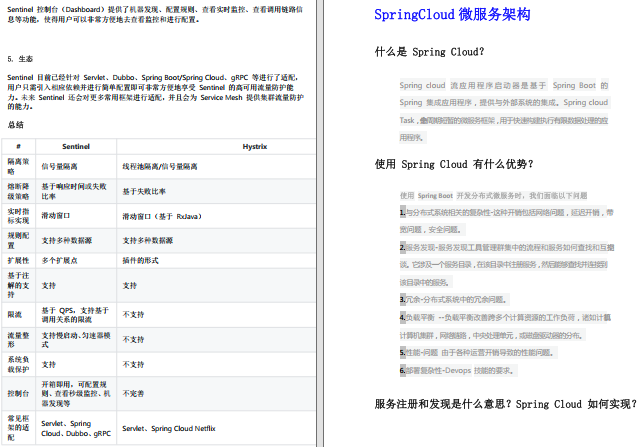Click the "实时指标实现" row label
Screen dimensions: 644x447
(18, 216)
